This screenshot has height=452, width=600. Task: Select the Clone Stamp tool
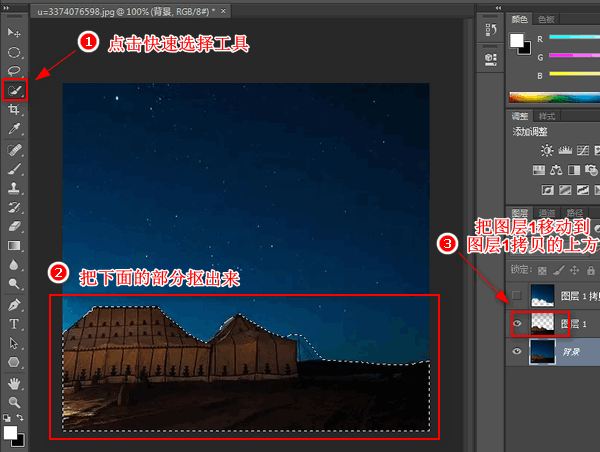[14, 188]
